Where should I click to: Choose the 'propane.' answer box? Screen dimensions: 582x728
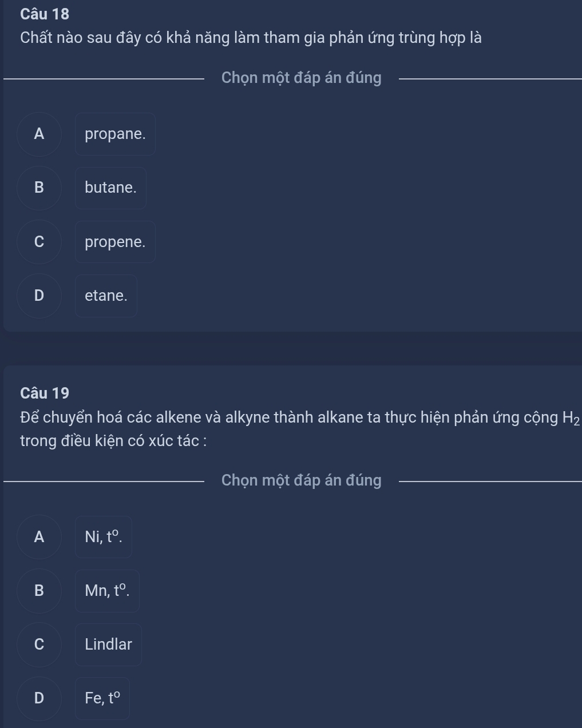click(x=115, y=134)
